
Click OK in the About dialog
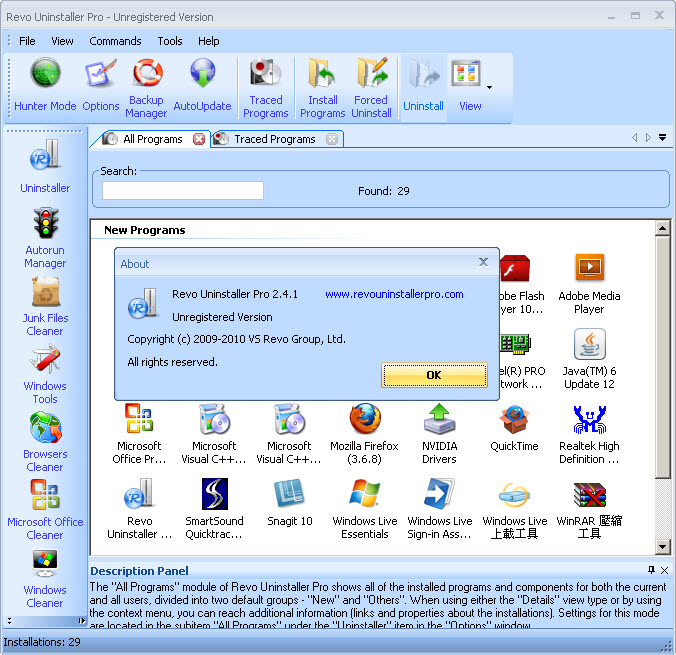point(434,375)
